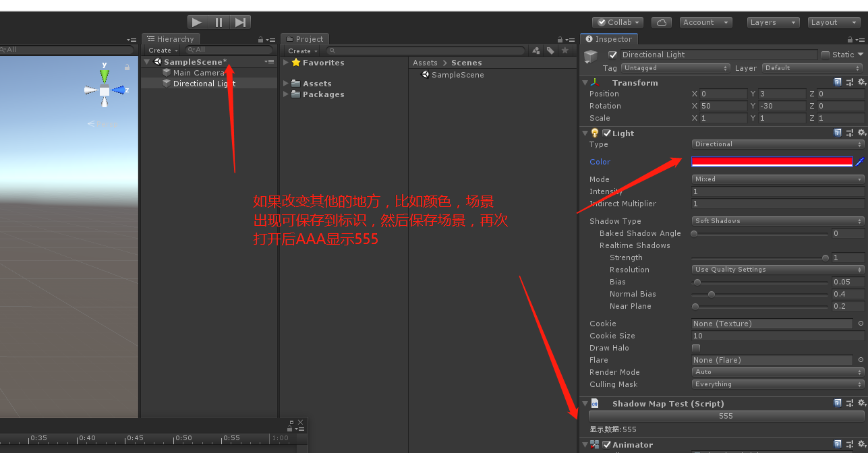Click the Light component preset icon
Image resolution: width=868 pixels, height=453 pixels.
pos(849,133)
